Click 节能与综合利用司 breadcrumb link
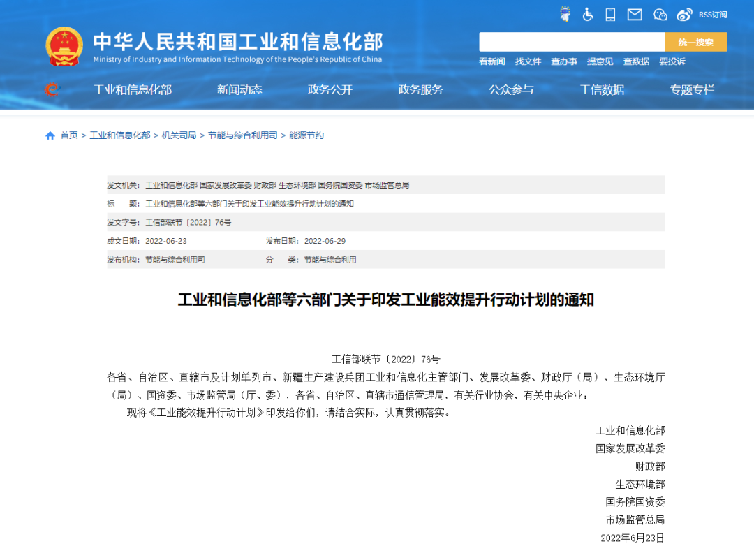Image resolution: width=754 pixels, height=560 pixels. coord(243,135)
